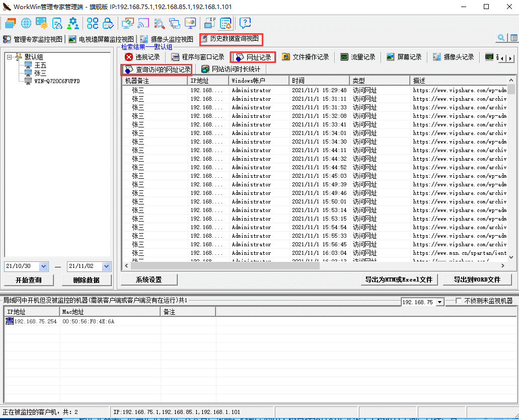The width and height of the screenshot is (519, 420).
Task: Switch to 流量记录 tab
Action: coord(358,57)
